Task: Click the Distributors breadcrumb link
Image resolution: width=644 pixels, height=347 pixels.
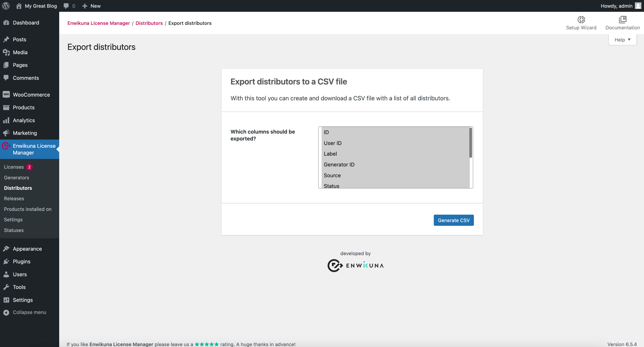Action: coord(149,23)
